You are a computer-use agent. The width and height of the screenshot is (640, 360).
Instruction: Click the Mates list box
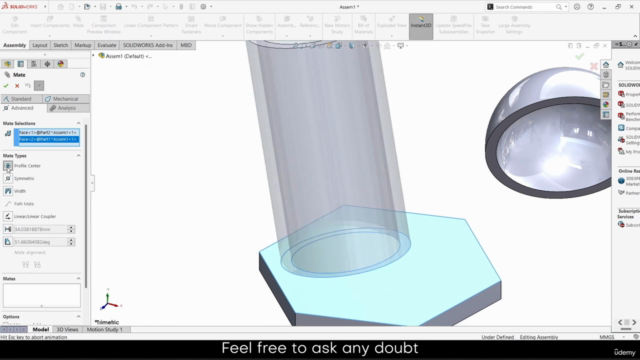[x=42, y=296]
